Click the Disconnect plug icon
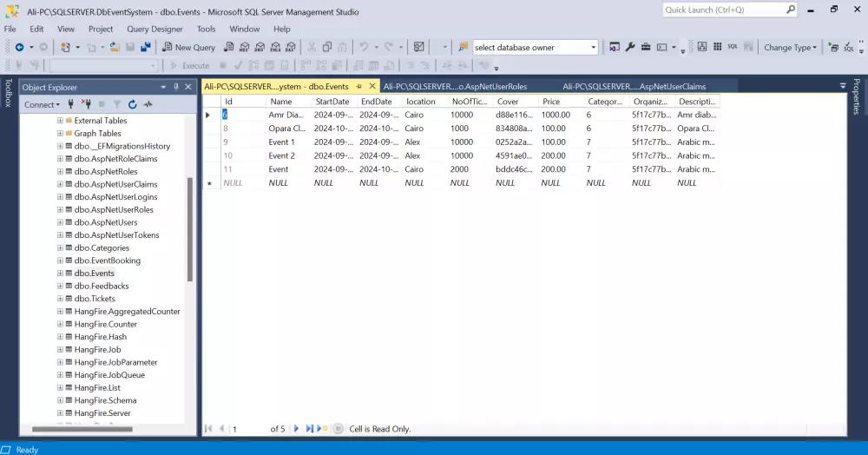This screenshot has height=455, width=868. pyautogui.click(x=86, y=104)
